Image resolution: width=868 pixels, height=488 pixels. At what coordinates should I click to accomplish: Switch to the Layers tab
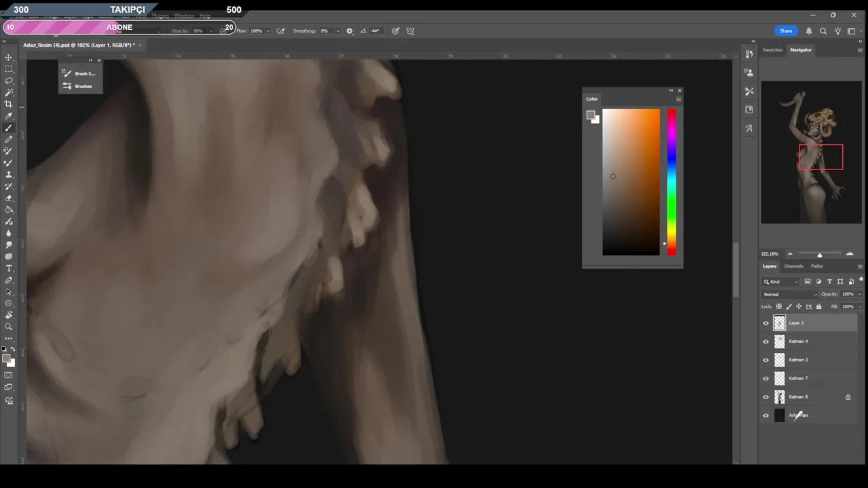[x=770, y=266]
